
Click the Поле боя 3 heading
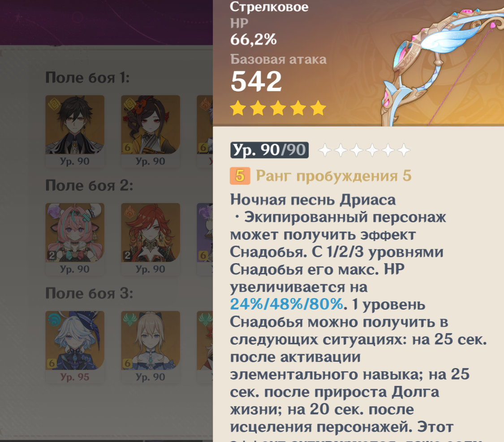(89, 293)
